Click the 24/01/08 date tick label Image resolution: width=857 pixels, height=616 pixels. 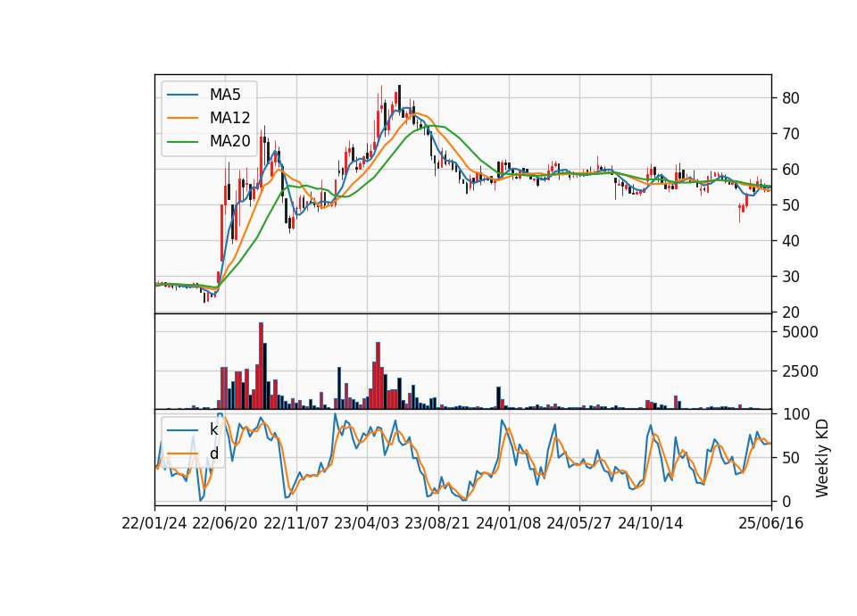508,523
